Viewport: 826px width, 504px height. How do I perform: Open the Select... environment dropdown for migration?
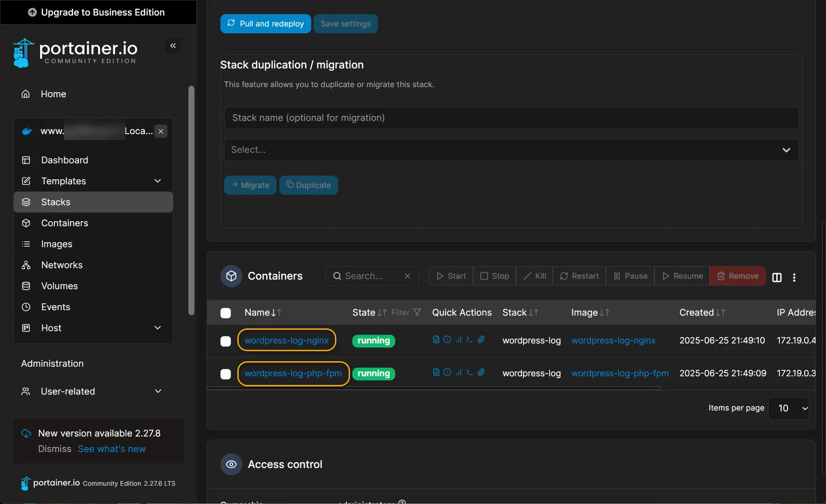point(511,150)
